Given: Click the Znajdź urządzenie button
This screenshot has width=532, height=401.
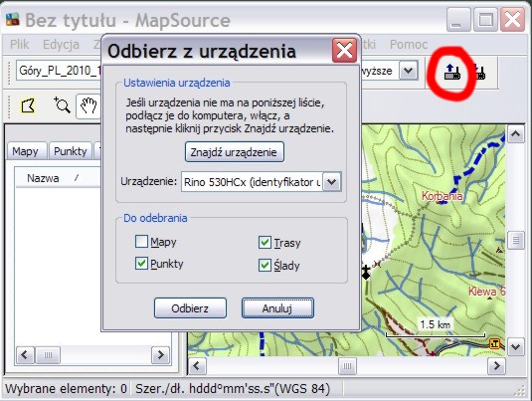Looking at the screenshot, I should coord(234,152).
